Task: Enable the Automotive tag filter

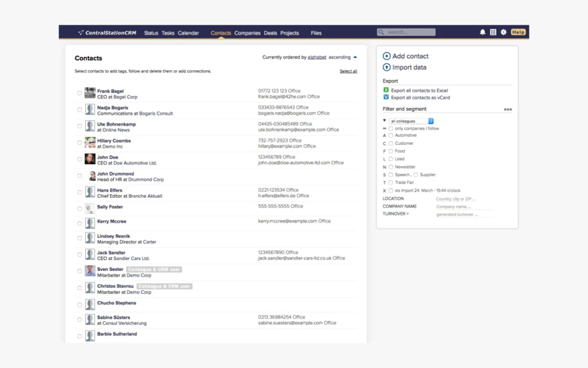Action: [x=390, y=135]
